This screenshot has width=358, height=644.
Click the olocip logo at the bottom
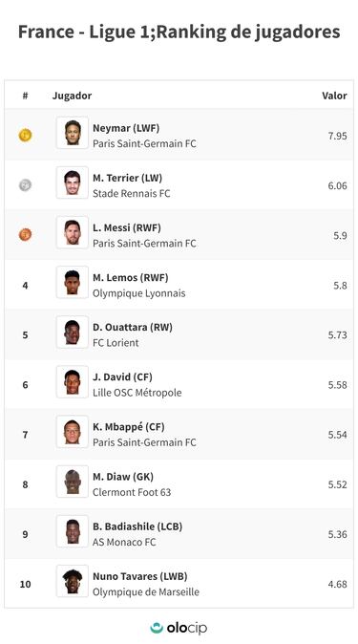[179, 628]
